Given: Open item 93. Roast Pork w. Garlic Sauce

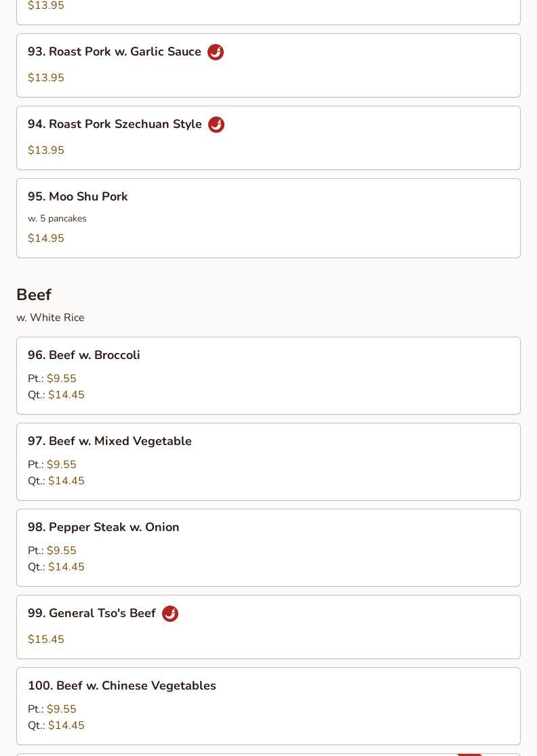Looking at the screenshot, I should pos(268,66).
